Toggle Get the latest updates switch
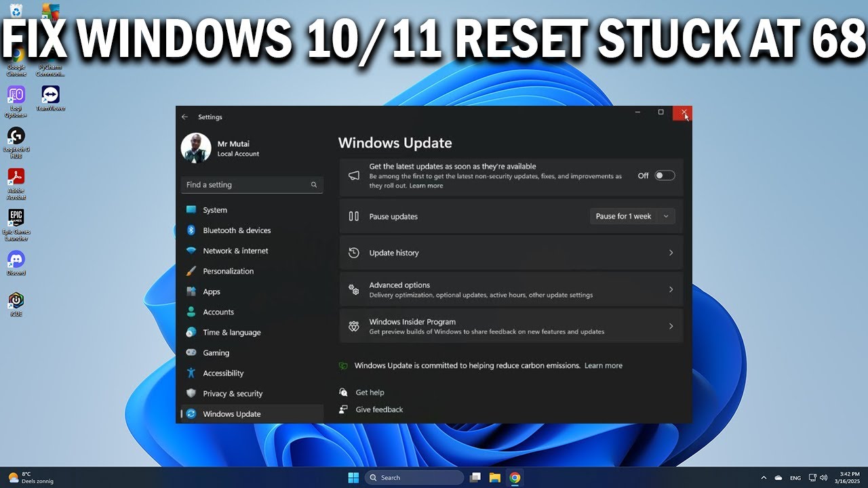 665,176
